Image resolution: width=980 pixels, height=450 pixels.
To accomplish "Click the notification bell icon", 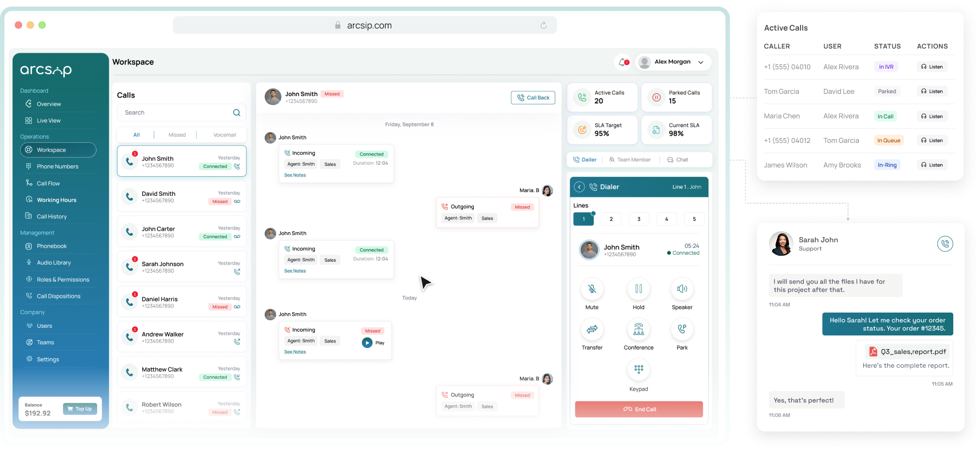I will 623,62.
